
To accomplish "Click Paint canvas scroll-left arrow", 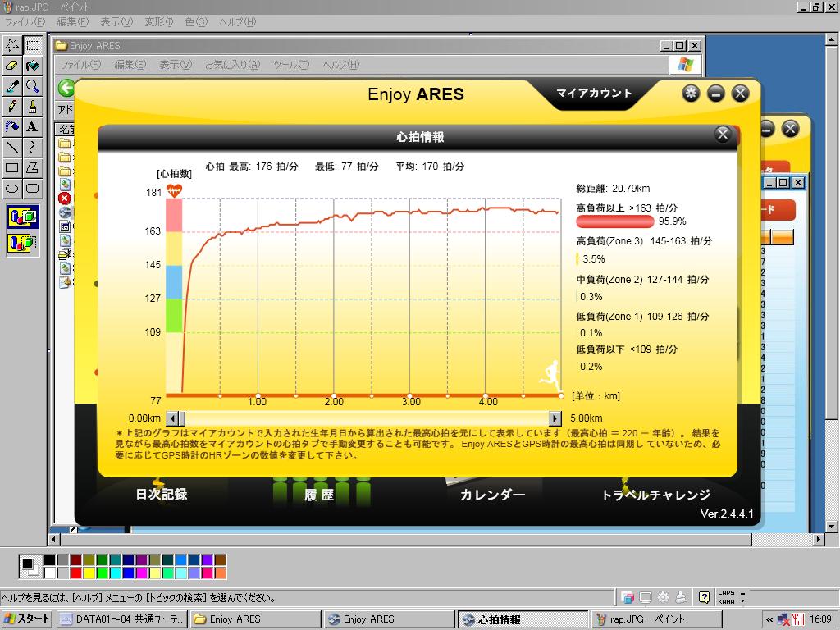I will pos(54,540).
